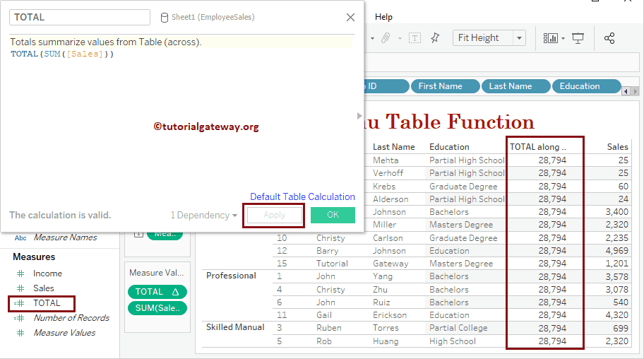Select the Education pill on Rows
The width and height of the screenshot is (644, 359).
[x=587, y=86]
